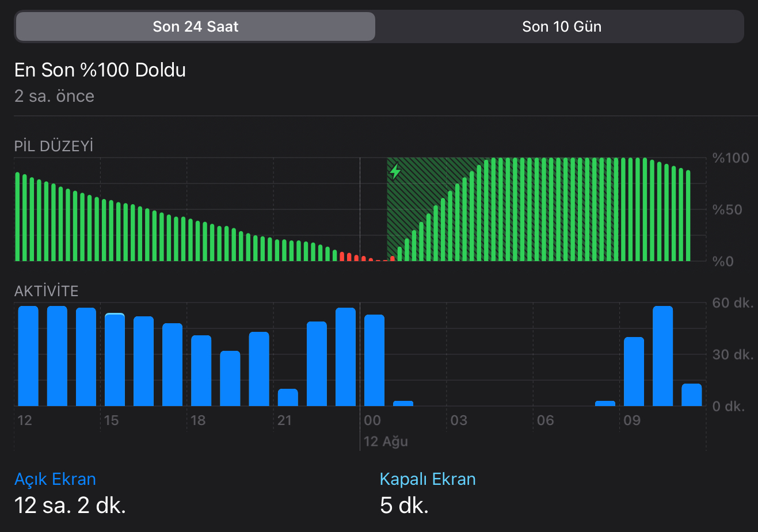
Task: Click the "21" hour label
Action: point(285,420)
